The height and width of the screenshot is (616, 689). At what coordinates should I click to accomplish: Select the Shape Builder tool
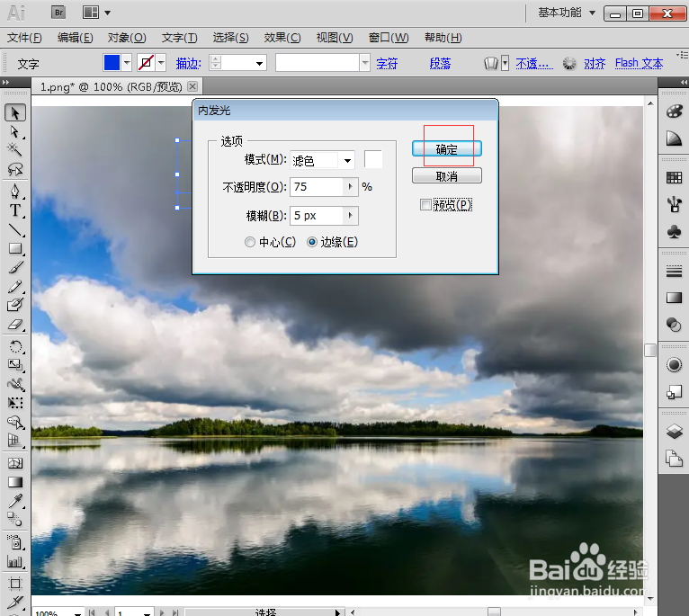point(15,423)
